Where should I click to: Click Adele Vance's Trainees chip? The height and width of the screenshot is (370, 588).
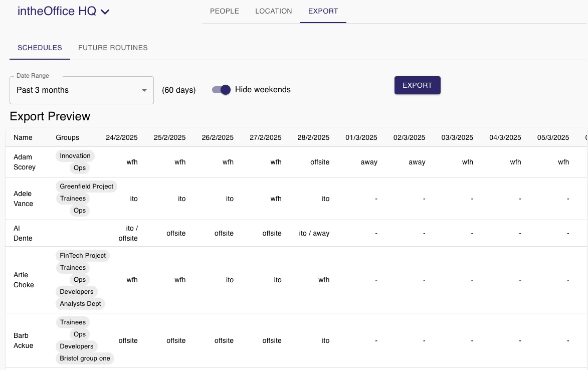tap(73, 199)
